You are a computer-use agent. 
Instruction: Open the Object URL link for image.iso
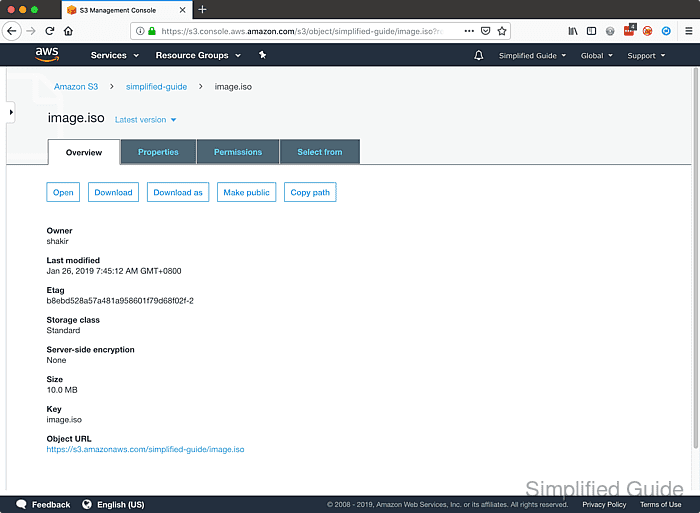pyautogui.click(x=146, y=449)
